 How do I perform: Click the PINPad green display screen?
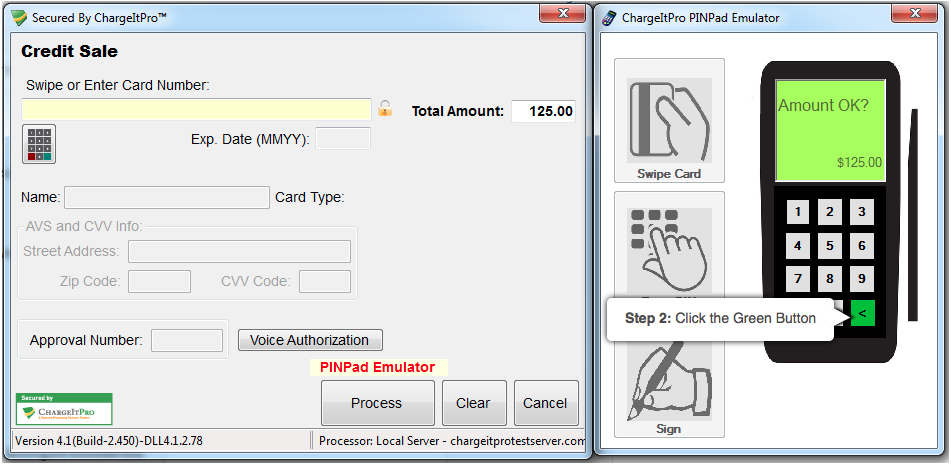click(830, 130)
